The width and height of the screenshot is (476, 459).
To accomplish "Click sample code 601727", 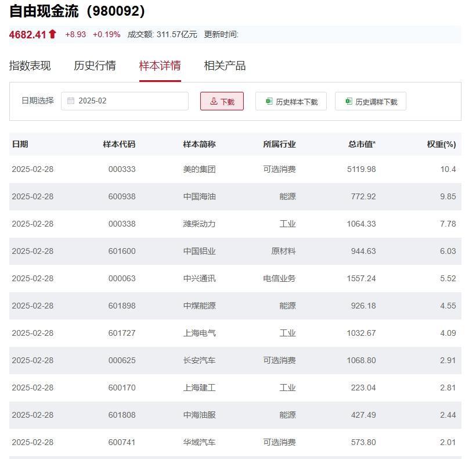I will coord(122,333).
